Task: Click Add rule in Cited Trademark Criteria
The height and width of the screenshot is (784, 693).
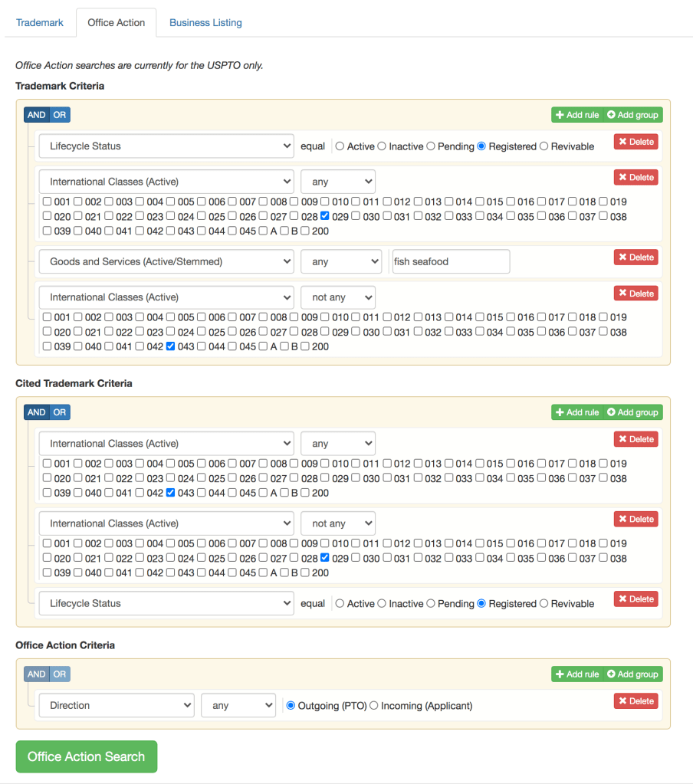Action: tap(577, 412)
